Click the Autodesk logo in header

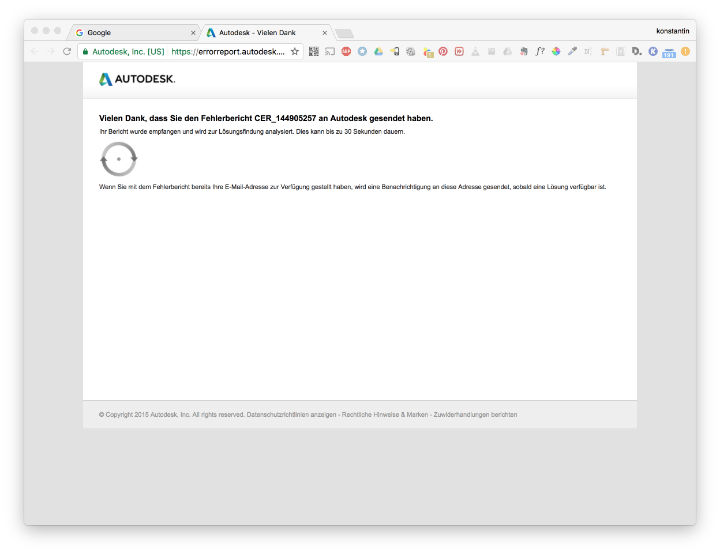(x=137, y=79)
